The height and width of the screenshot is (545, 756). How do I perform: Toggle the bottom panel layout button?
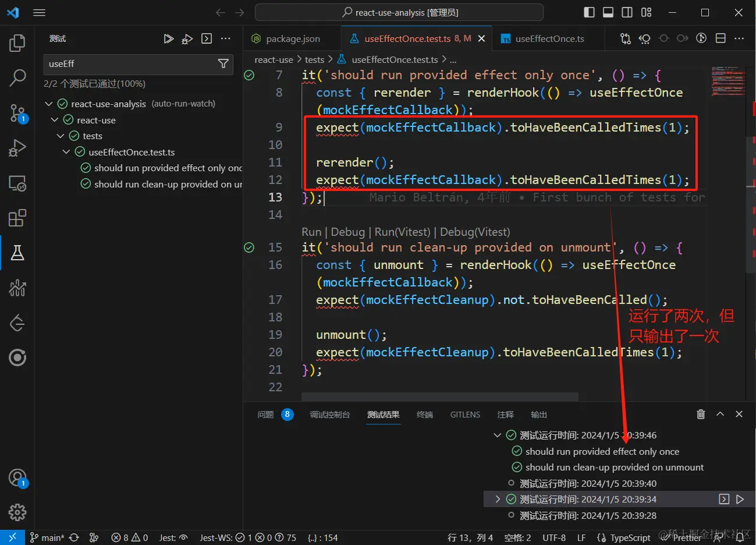click(608, 12)
